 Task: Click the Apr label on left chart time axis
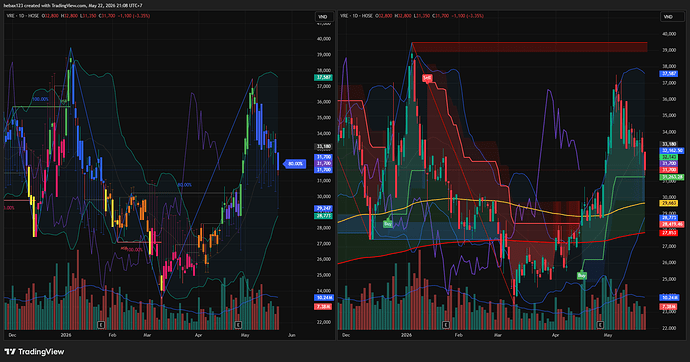[198, 335]
